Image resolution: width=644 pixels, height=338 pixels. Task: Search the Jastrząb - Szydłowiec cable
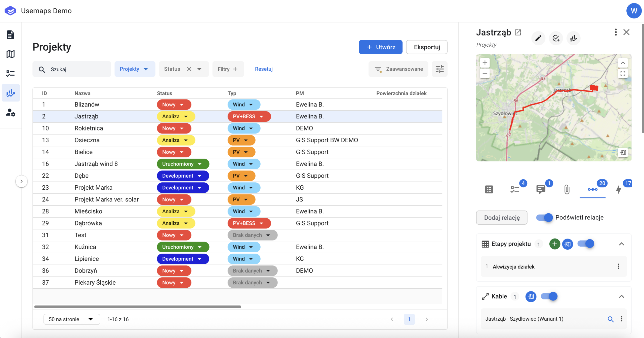(610, 319)
